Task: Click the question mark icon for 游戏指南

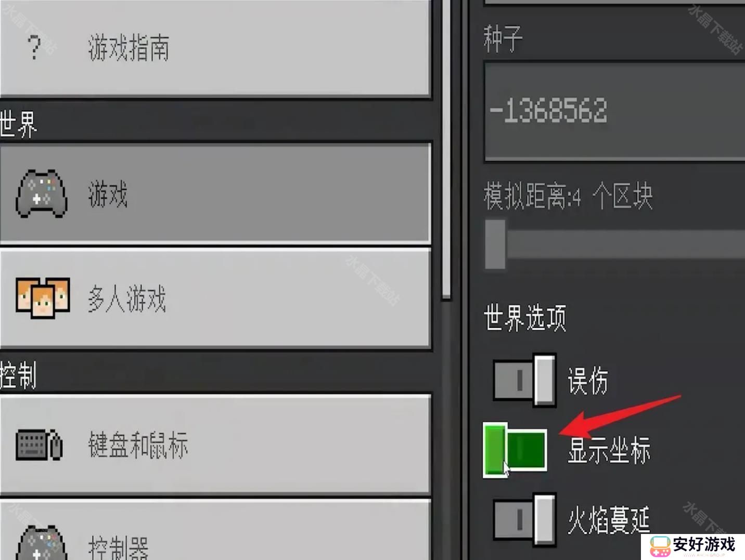Action: tap(34, 48)
